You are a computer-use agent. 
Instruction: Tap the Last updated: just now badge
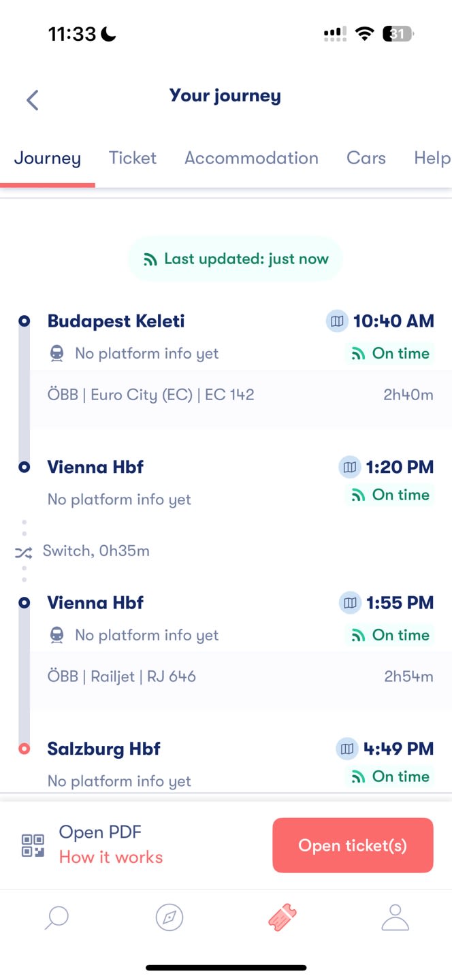coord(235,259)
